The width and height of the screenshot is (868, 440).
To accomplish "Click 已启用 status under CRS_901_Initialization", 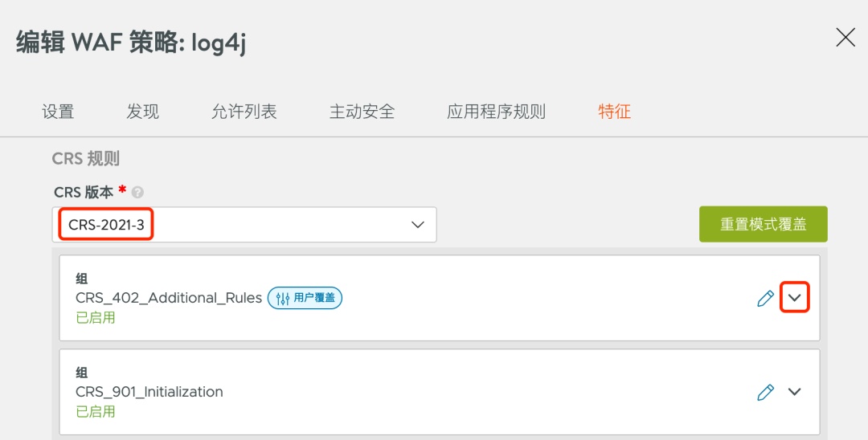I will [96, 411].
